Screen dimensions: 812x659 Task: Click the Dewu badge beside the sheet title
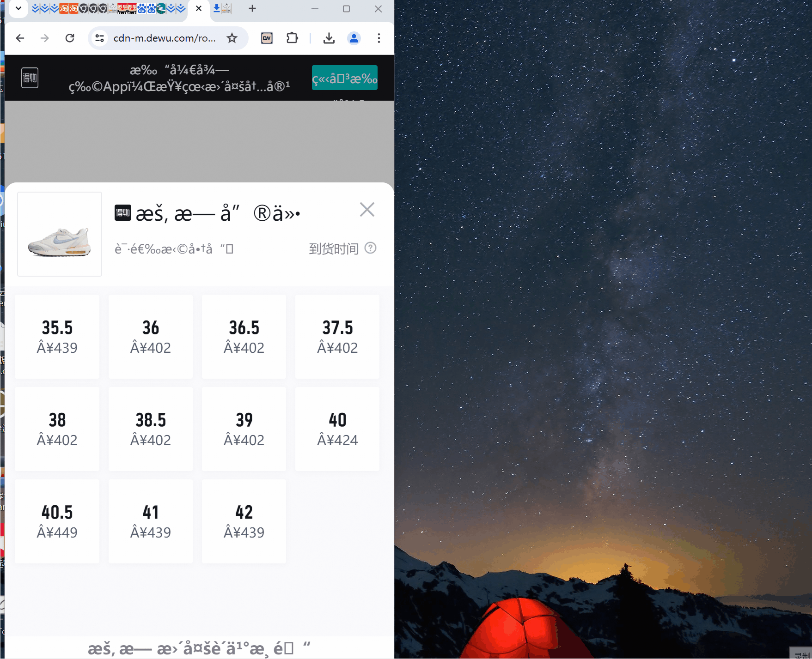(x=123, y=213)
